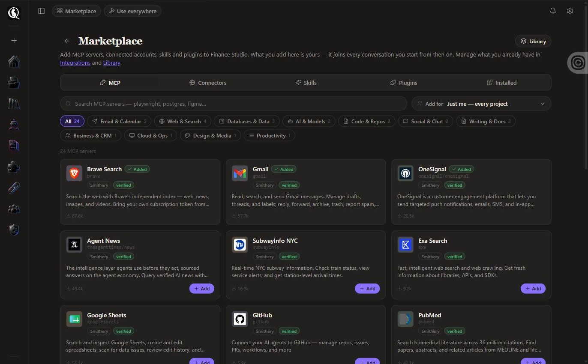Filter by Writing & Docs category
588x364 pixels.
[486, 121]
